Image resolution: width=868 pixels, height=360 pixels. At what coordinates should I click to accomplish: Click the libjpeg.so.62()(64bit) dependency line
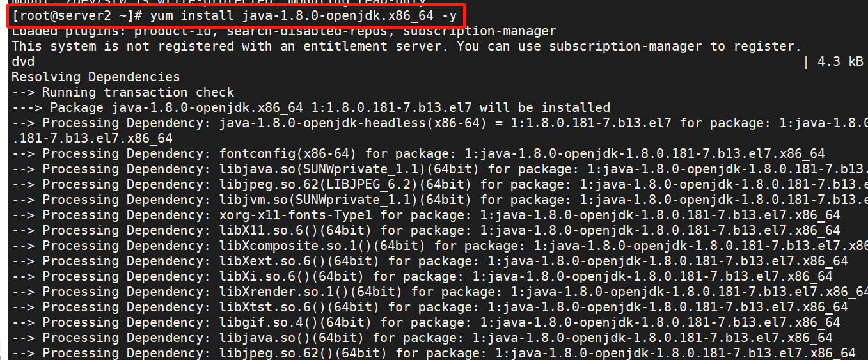434,353
